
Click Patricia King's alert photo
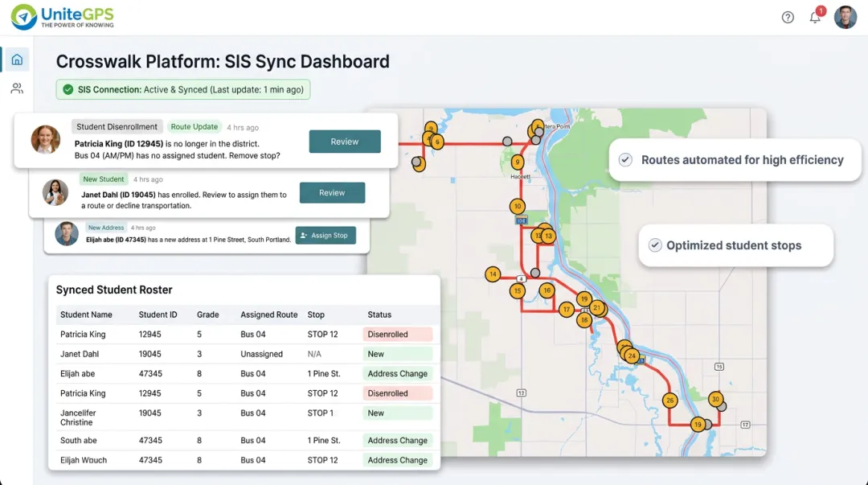point(45,139)
